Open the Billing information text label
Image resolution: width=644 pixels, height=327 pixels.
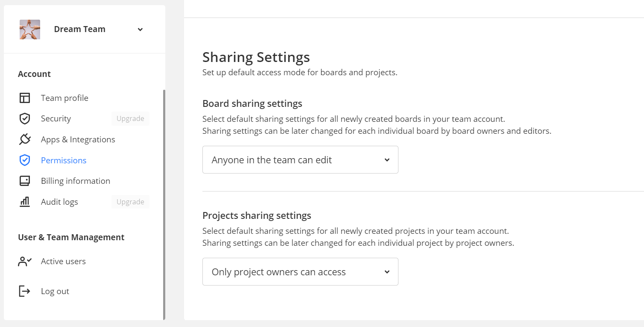tap(76, 181)
